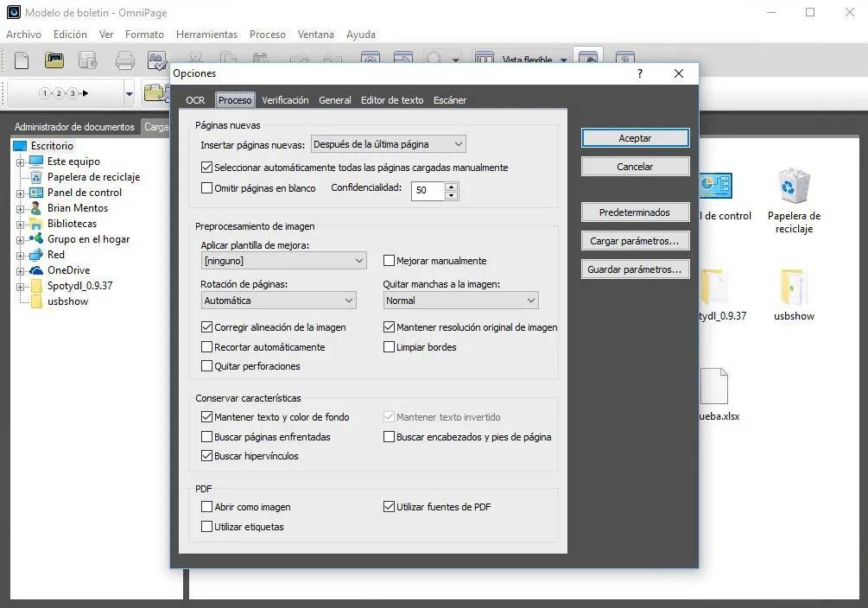Check Mejorar manualmente option
The width and height of the screenshot is (868, 608).
tap(390, 261)
